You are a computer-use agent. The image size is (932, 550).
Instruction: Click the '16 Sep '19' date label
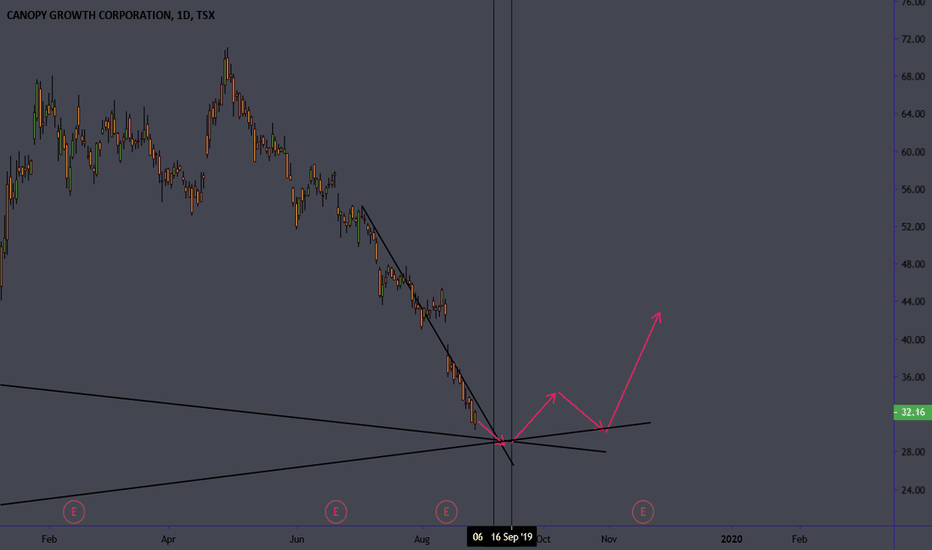tap(512, 537)
